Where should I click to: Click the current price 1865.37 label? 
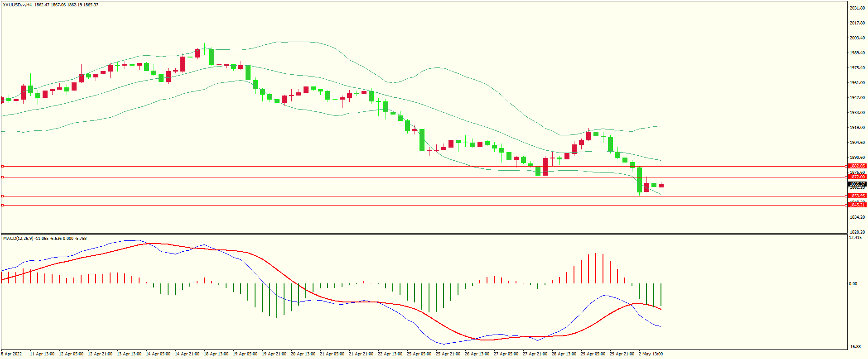(857, 184)
